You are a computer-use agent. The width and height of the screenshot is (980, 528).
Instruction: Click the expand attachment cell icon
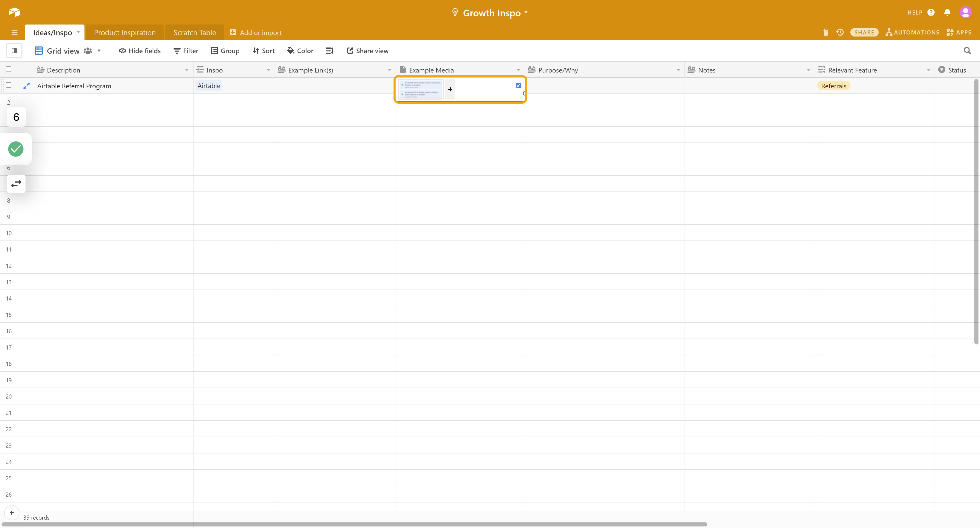pos(519,85)
